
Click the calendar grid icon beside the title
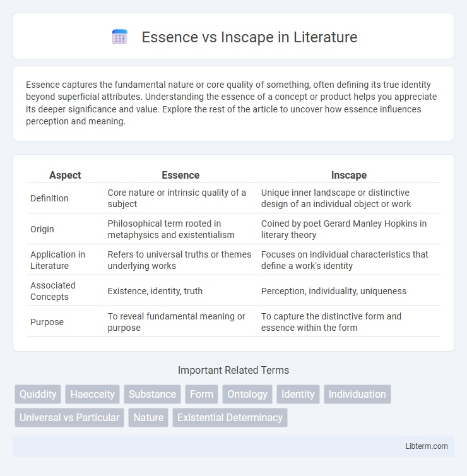(120, 37)
